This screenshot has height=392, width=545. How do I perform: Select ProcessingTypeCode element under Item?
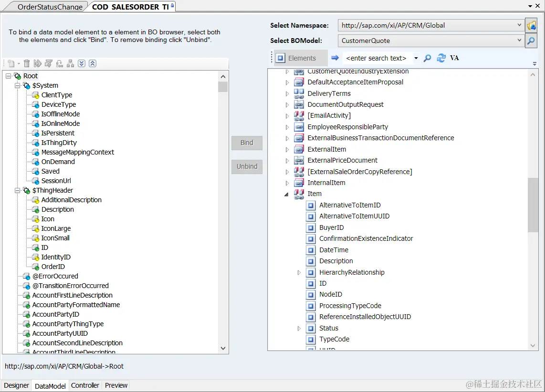point(350,306)
